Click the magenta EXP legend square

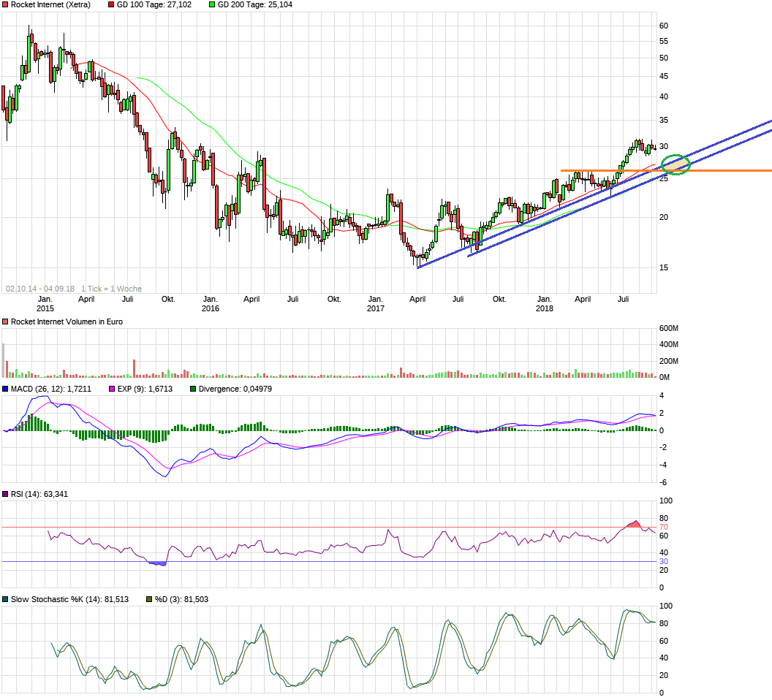coord(112,389)
